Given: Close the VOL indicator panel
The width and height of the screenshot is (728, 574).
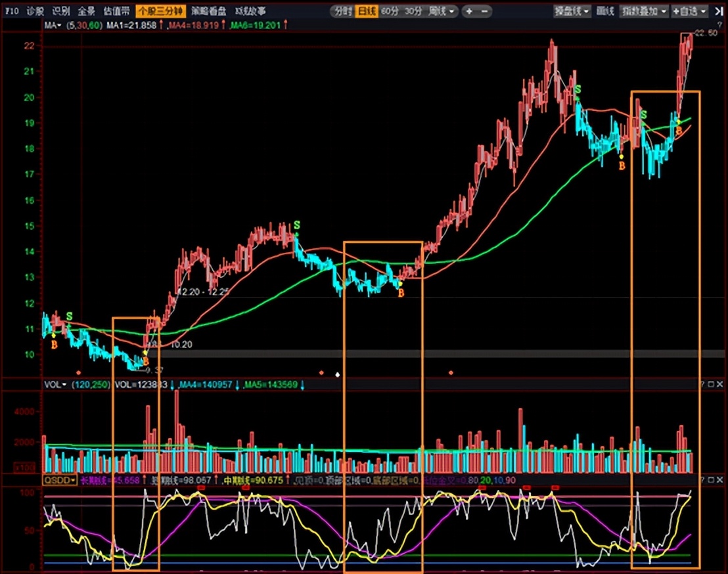Looking at the screenshot, I should [719, 384].
